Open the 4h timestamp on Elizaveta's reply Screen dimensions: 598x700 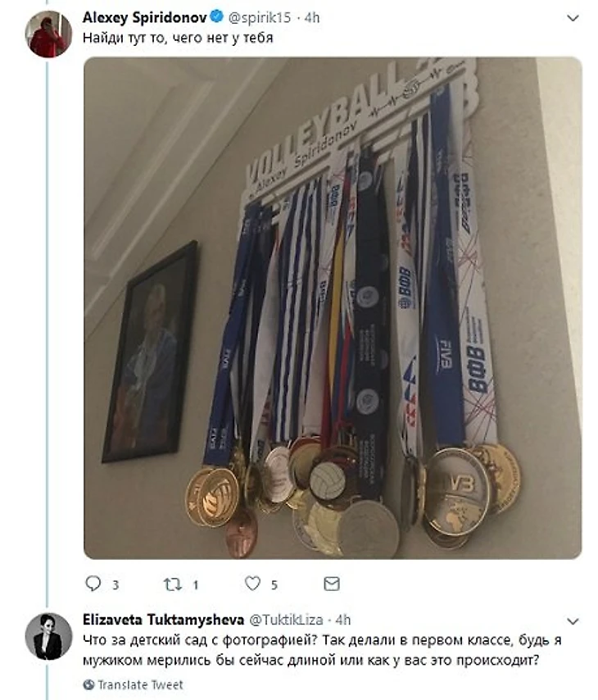(342, 620)
